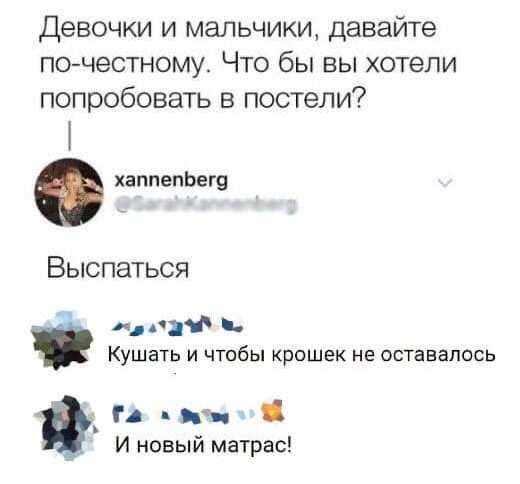Click the word 'матрас!' in the last comment
The width and height of the screenshot is (520, 484).
252,446
